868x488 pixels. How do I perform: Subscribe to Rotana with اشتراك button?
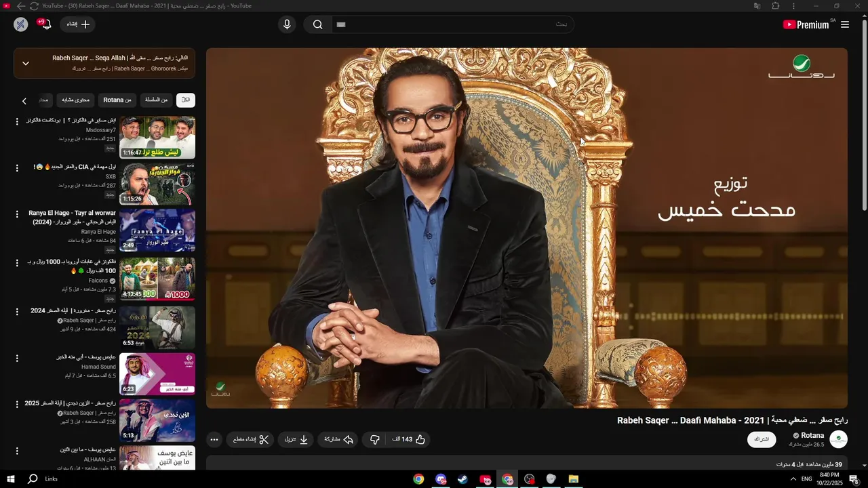pos(762,439)
